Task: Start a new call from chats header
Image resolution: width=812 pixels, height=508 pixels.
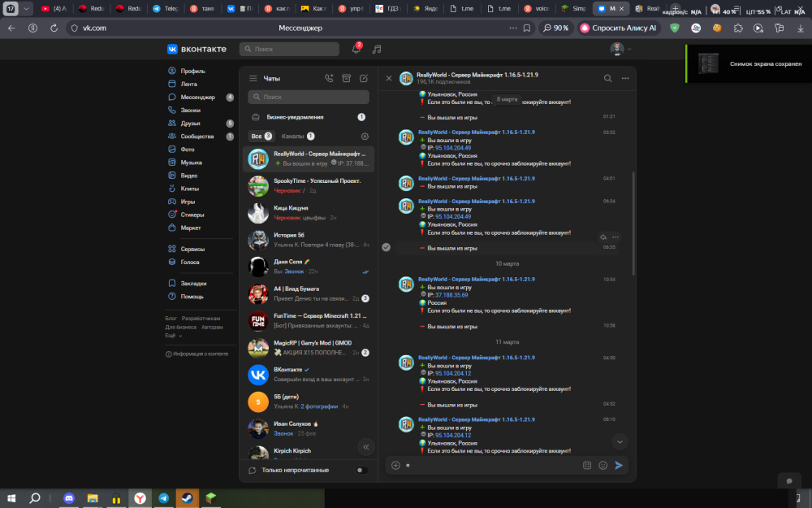Action: pyautogui.click(x=329, y=78)
